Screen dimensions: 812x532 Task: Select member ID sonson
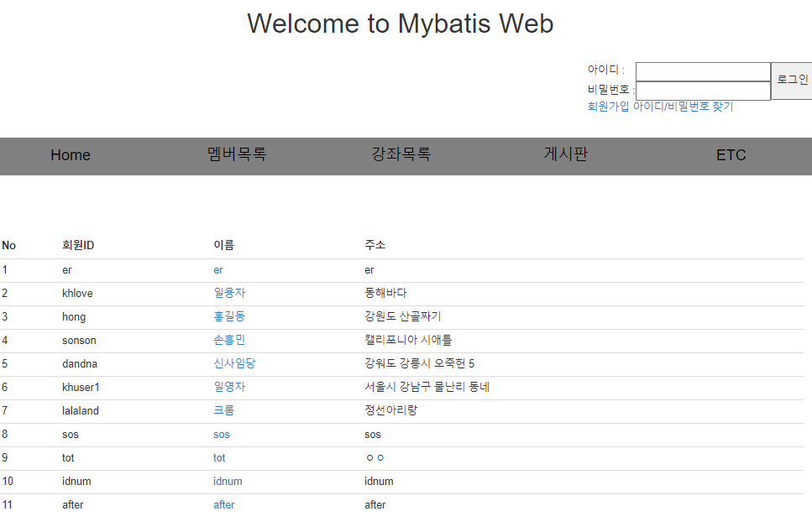point(79,341)
